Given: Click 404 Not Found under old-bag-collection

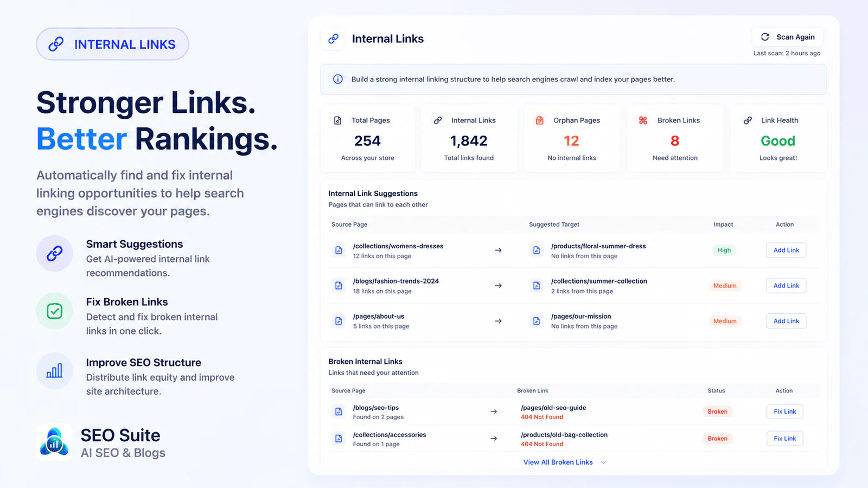Looking at the screenshot, I should pyautogui.click(x=542, y=444).
